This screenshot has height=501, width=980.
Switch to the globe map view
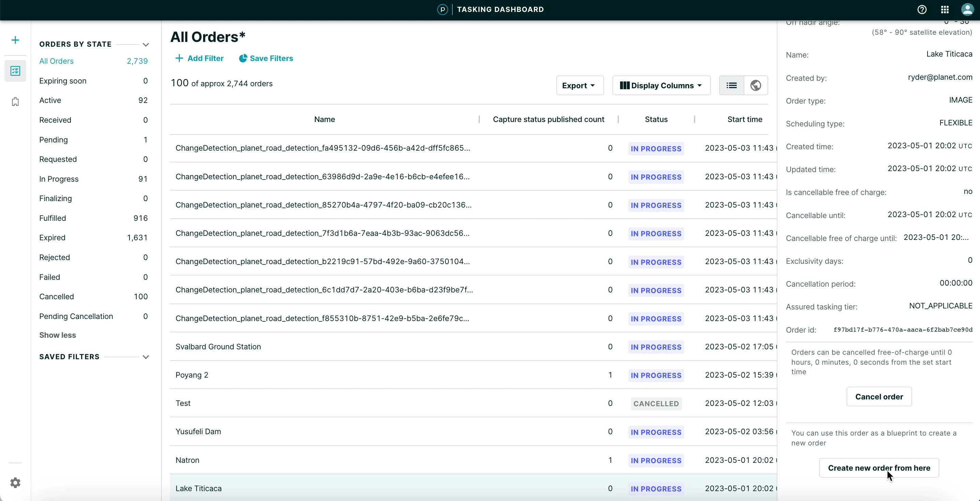(755, 85)
